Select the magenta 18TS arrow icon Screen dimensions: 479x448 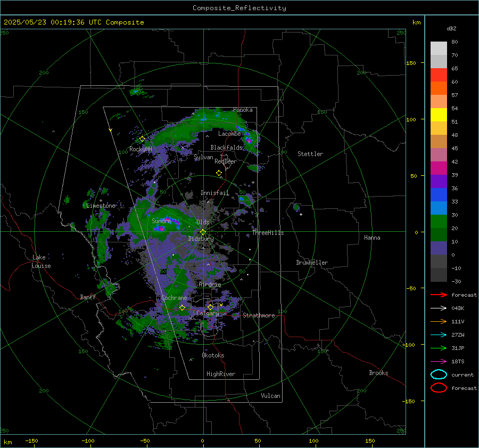pos(439,362)
